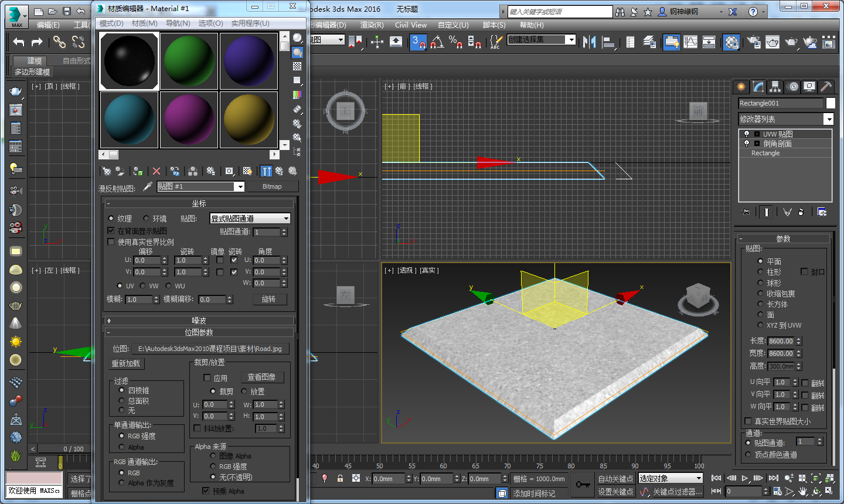Toggle the UVW 贴图 modifier light bulb
844x504 pixels.
click(x=746, y=134)
